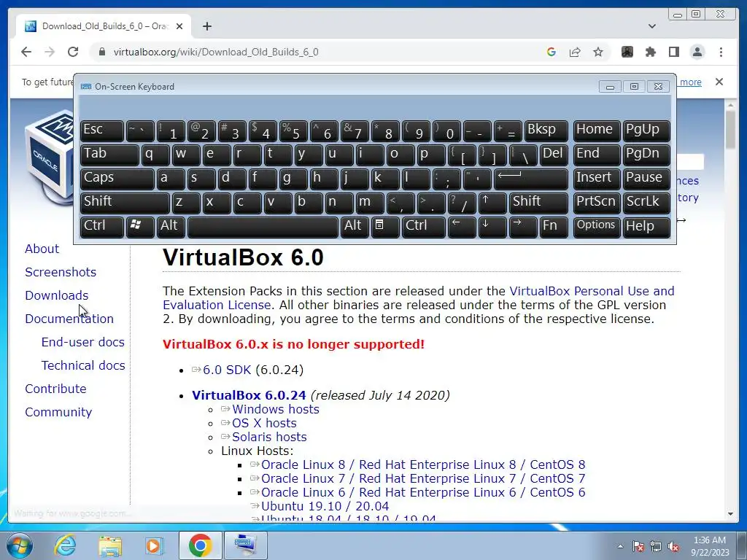The height and width of the screenshot is (560, 747).
Task: Open the 6.0 SDK link
Action: tap(227, 370)
